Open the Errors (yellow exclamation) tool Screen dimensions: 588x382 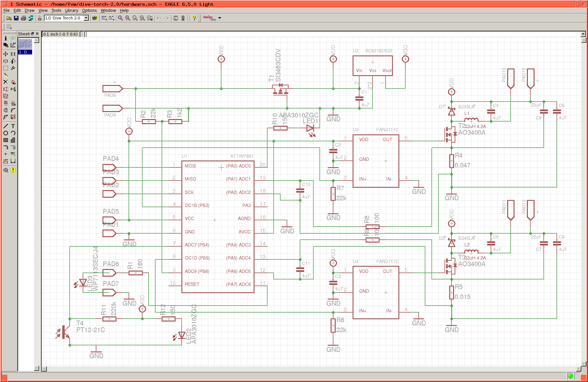coord(13,170)
